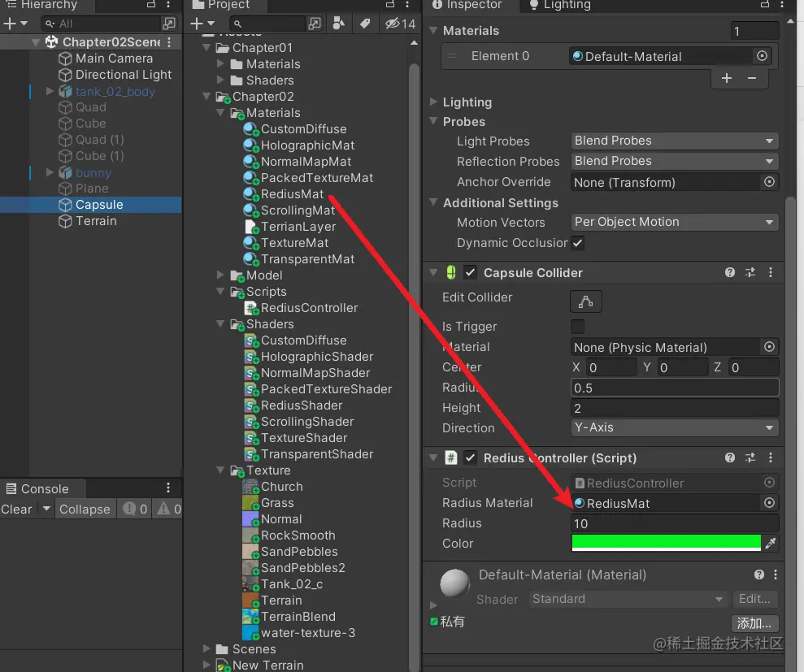Screen dimensions: 804x672
Task: Open collider Direction Y-Axis dropdown
Action: [x=675, y=428]
